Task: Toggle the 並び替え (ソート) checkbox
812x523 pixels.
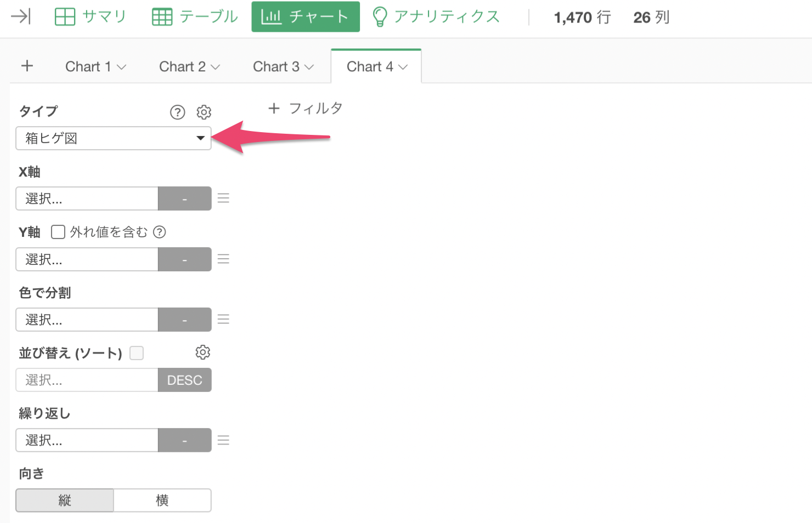Action: (x=137, y=353)
